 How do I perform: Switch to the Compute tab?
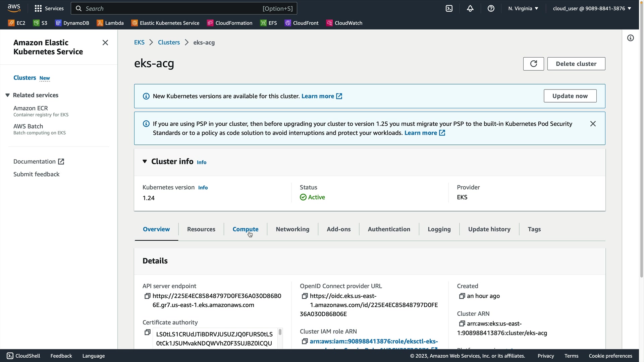[x=245, y=229]
